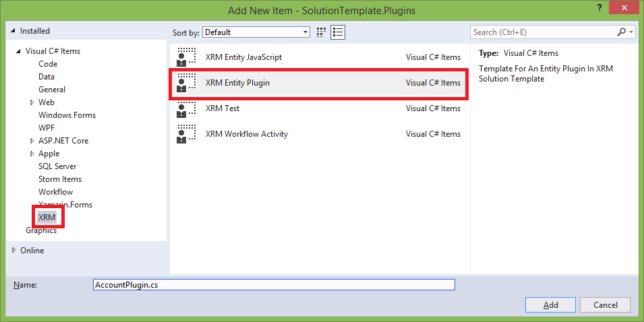
Task: Click the XRM Entity Plugin template icon
Action: (186, 83)
